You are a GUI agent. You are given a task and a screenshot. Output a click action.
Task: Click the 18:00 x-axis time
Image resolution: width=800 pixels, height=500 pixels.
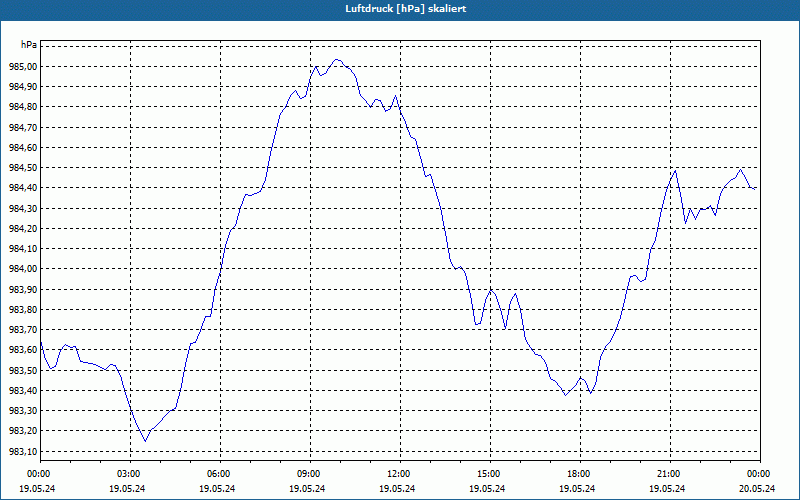coord(578,474)
